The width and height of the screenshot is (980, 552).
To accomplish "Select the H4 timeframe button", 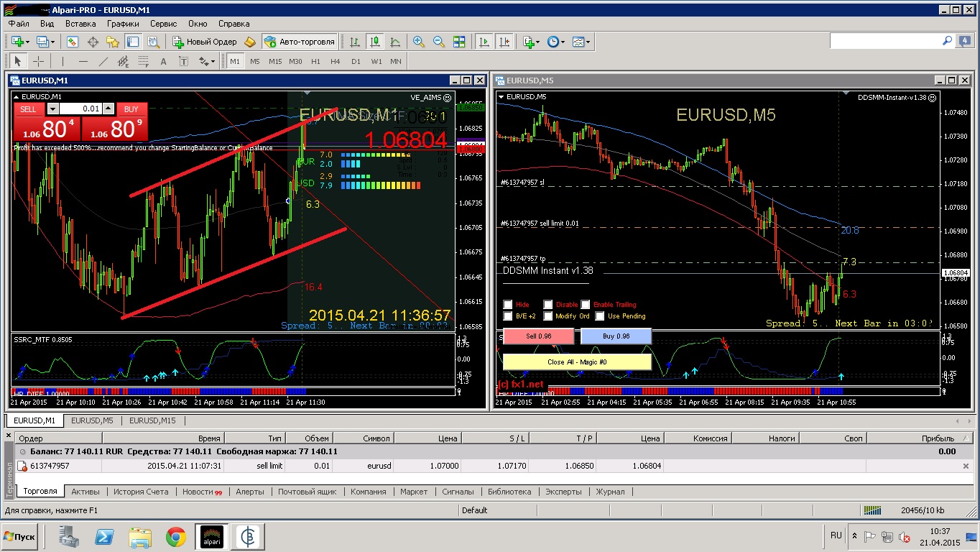I will coord(336,61).
